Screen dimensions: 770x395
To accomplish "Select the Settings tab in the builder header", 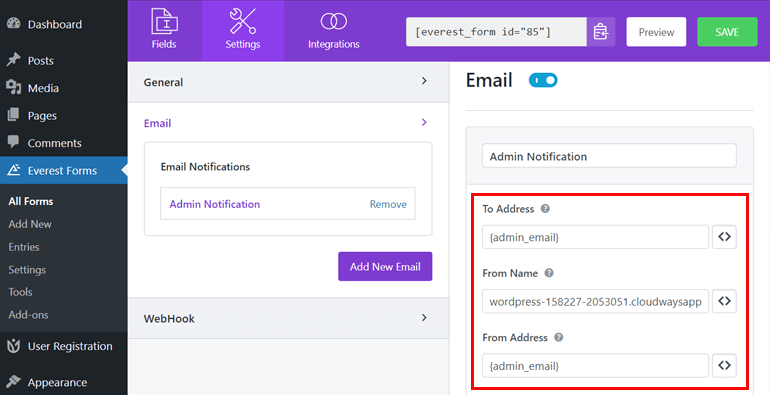I will click(243, 30).
